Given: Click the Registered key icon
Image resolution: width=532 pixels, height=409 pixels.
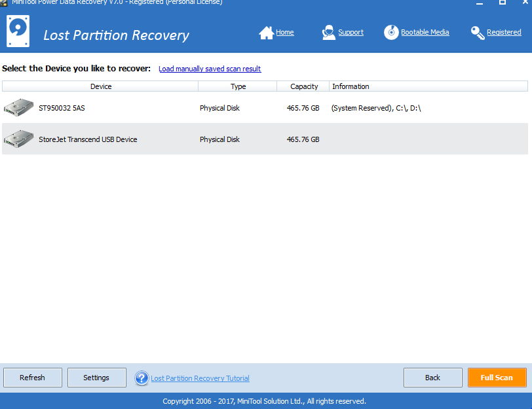Looking at the screenshot, I should (478, 33).
